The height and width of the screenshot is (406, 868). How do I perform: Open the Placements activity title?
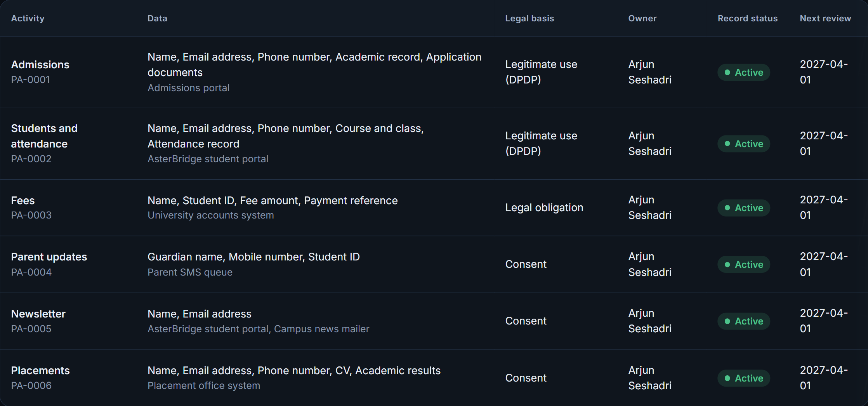coord(40,371)
